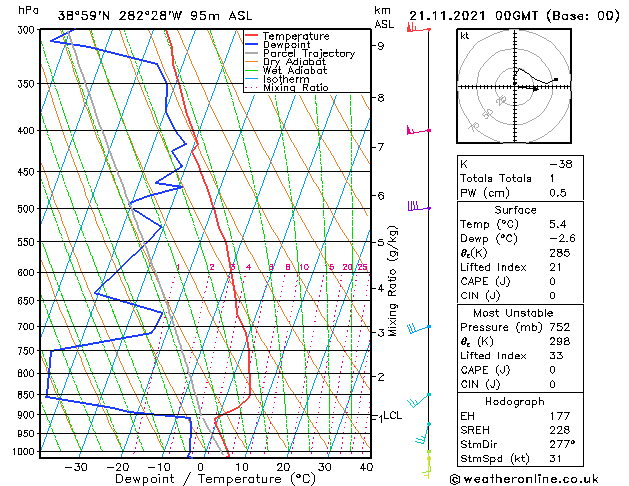The width and height of the screenshot is (629, 486).
Task: Click the blue wind barb at 700 hPa
Action: click(418, 329)
